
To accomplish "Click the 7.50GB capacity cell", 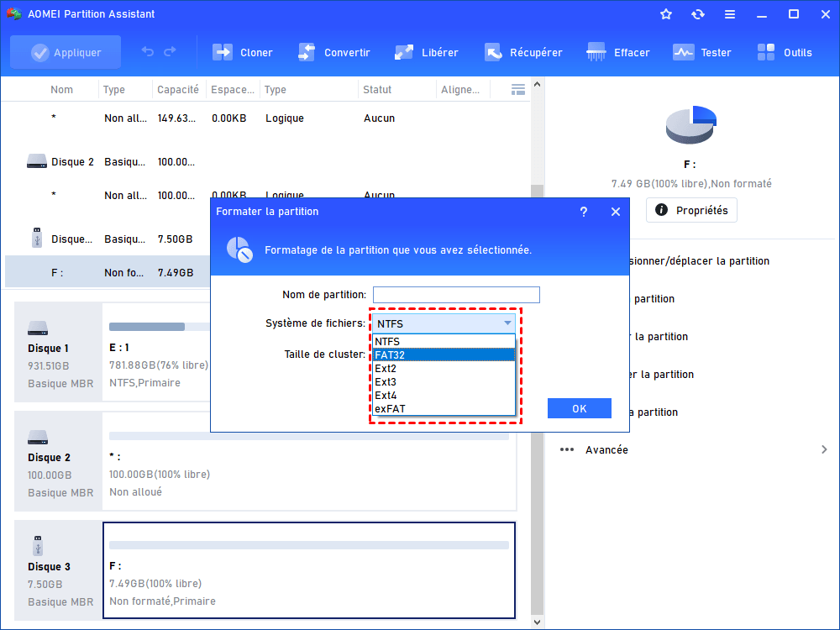I will click(176, 239).
